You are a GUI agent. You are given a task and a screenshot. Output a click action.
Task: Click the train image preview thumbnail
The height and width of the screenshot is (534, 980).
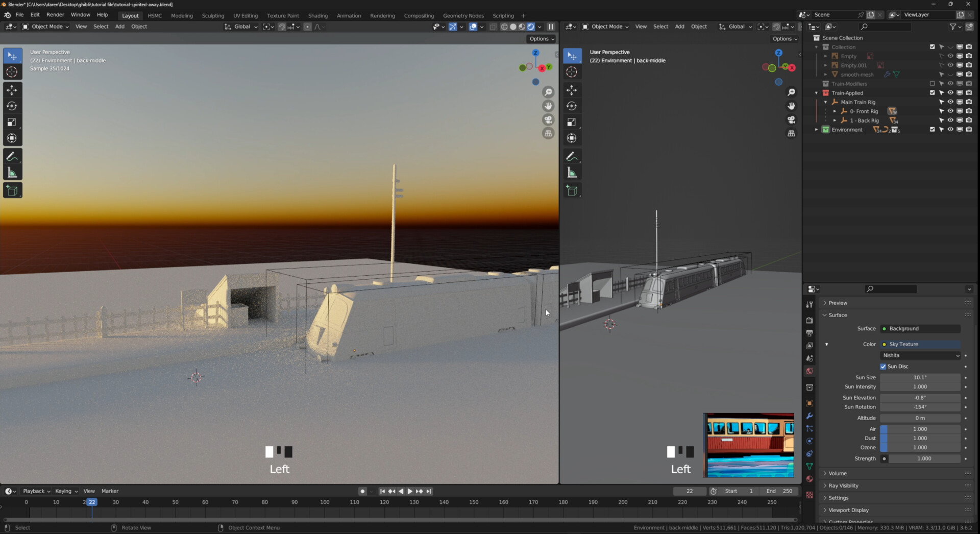[748, 445]
